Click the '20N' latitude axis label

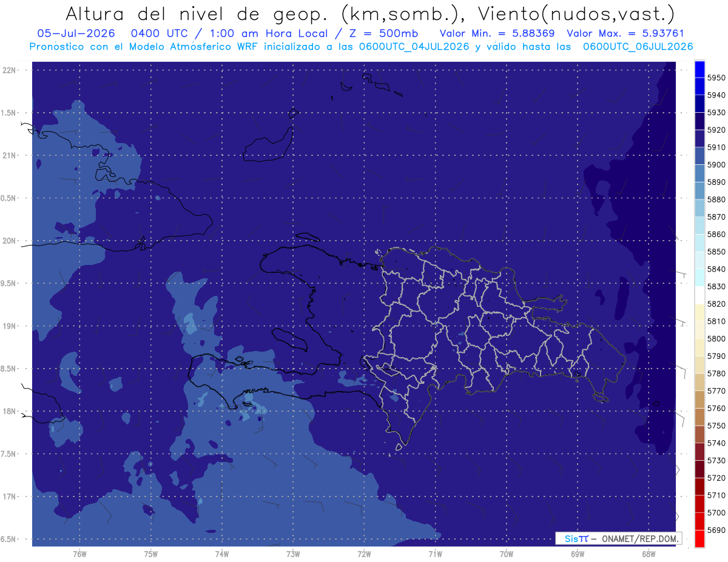coord(9,241)
